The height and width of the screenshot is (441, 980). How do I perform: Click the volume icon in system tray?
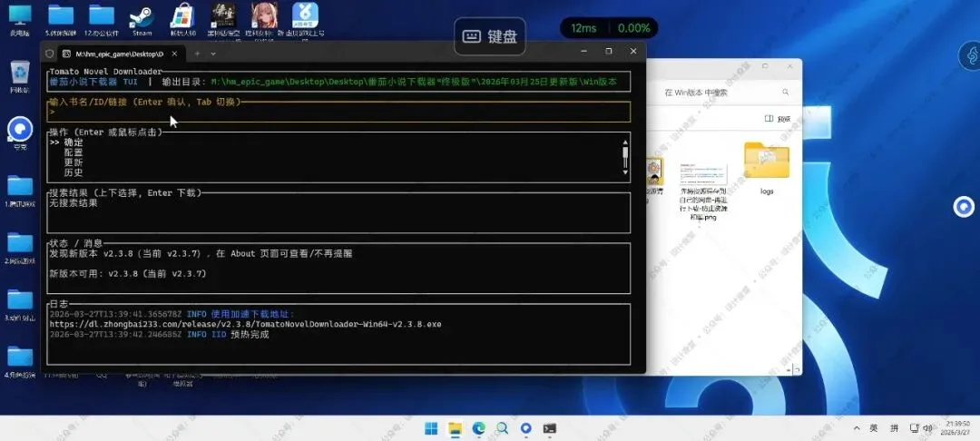tap(928, 428)
